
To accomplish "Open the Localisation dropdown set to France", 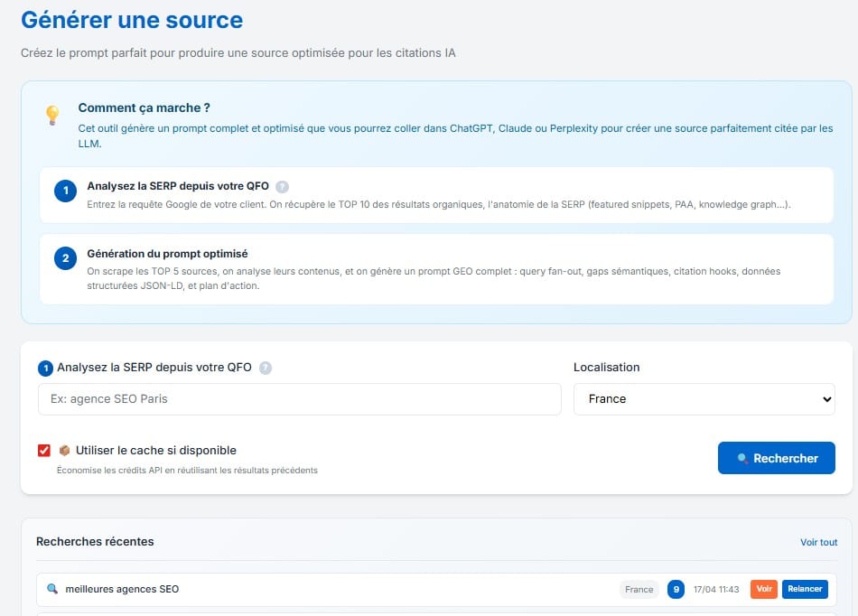I will [704, 398].
